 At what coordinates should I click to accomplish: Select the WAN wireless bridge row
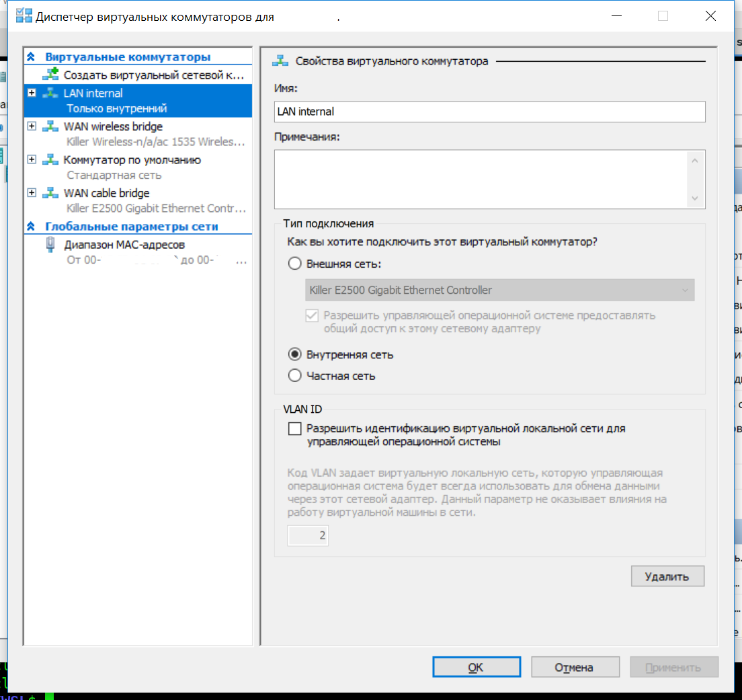[138, 133]
